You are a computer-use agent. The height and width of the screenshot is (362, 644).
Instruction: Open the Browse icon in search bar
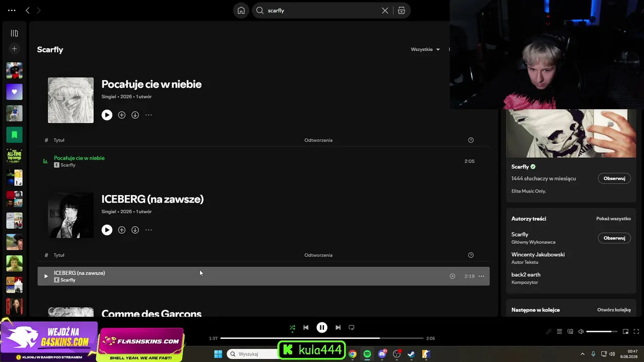point(401,11)
